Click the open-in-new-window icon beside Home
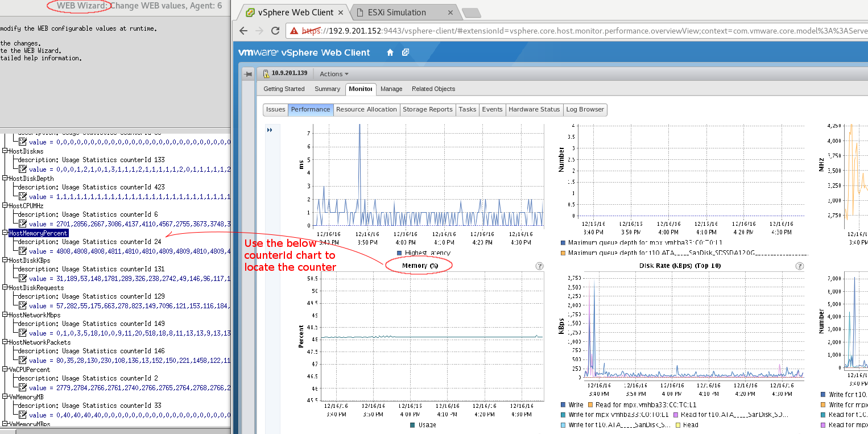Viewport: 868px width, 434px height. [406, 52]
